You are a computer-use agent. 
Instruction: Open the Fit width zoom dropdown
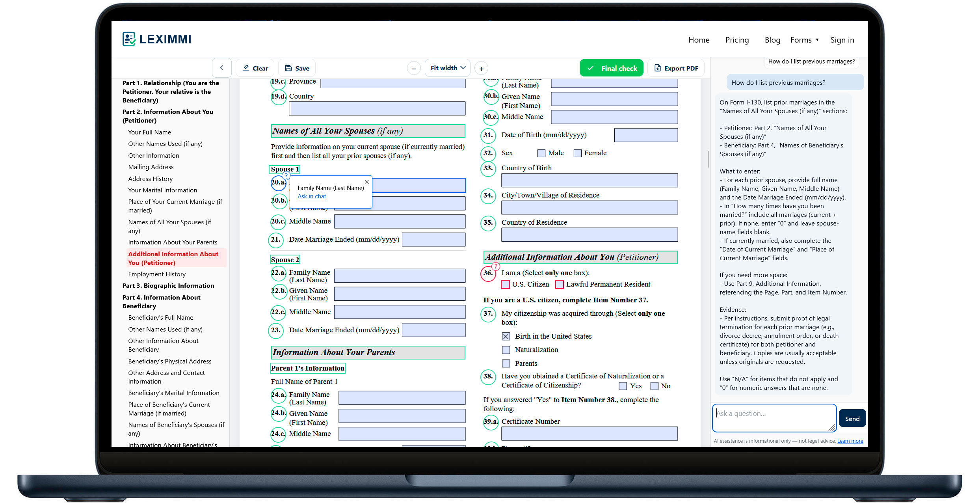(x=448, y=68)
